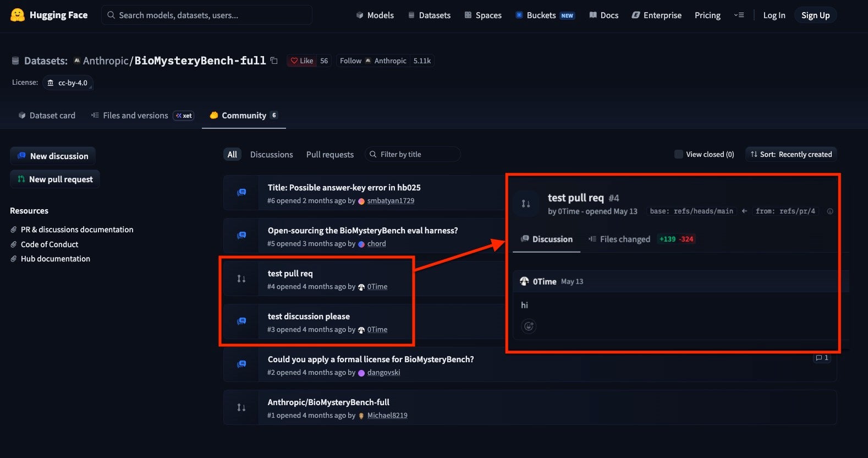Click the "from: refs/pr/4" label
The height and width of the screenshot is (458, 868).
(x=785, y=211)
